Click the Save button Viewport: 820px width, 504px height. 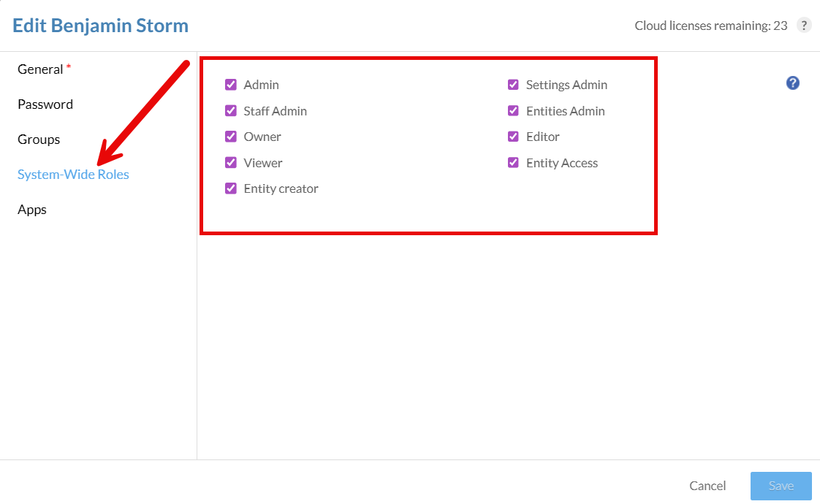click(781, 486)
